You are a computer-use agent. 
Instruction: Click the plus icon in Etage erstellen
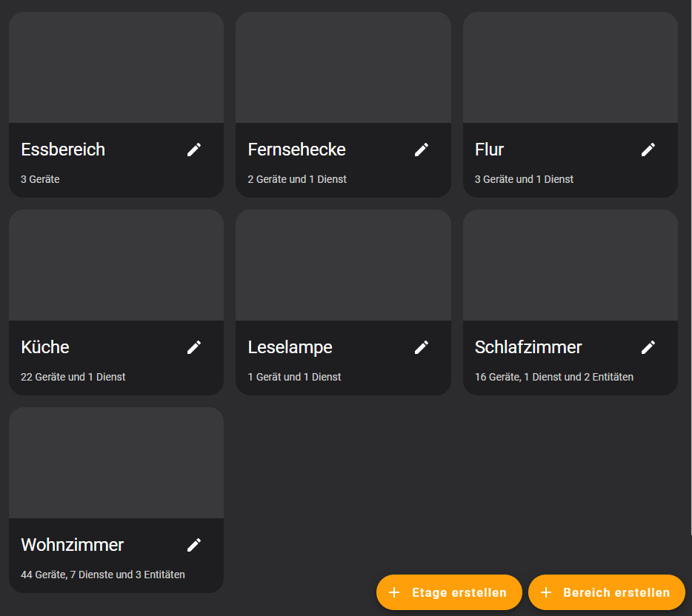point(394,592)
